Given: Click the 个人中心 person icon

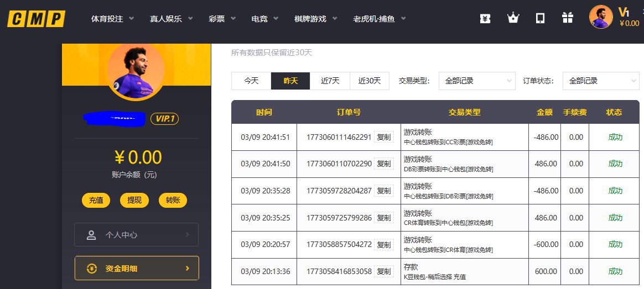Looking at the screenshot, I should click(91, 235).
